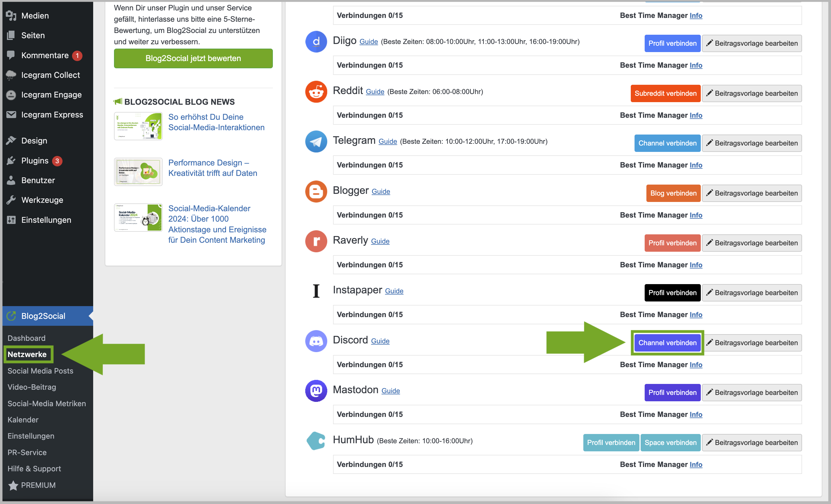831x504 pixels.
Task: Click the Instapaper logo icon
Action: tap(316, 291)
